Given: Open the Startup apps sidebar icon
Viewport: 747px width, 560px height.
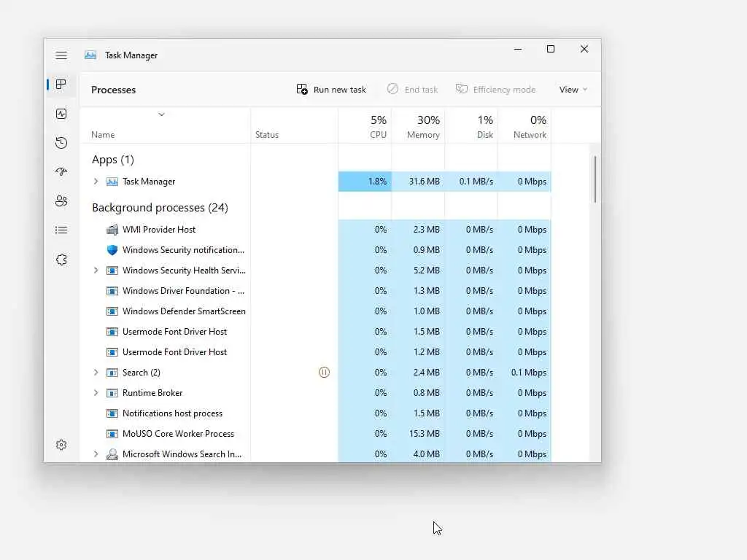Looking at the screenshot, I should (61, 172).
